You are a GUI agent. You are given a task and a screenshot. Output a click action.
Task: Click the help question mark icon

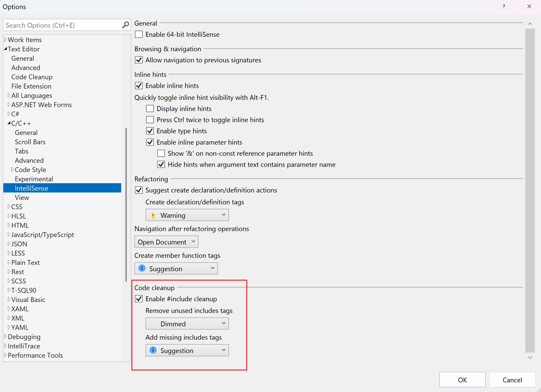click(504, 7)
